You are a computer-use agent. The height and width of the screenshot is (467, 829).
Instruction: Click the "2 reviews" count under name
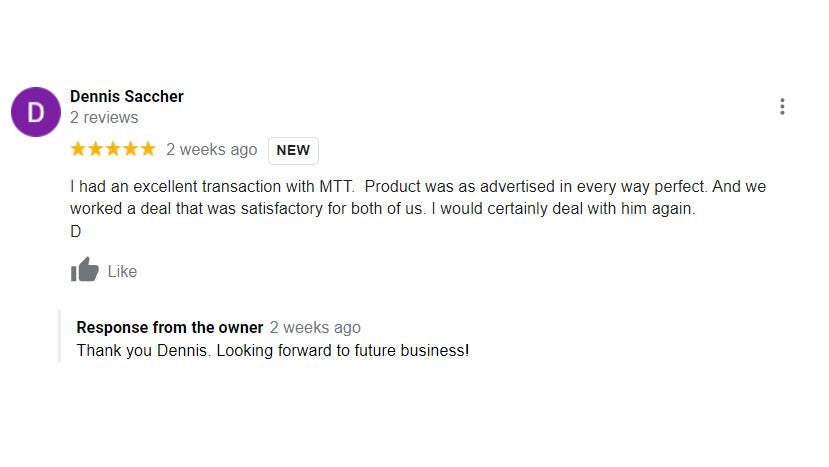[104, 118]
